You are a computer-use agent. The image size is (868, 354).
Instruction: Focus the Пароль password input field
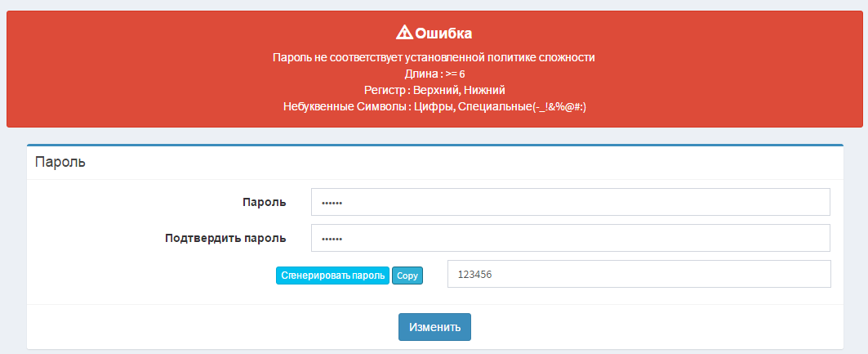coord(570,202)
